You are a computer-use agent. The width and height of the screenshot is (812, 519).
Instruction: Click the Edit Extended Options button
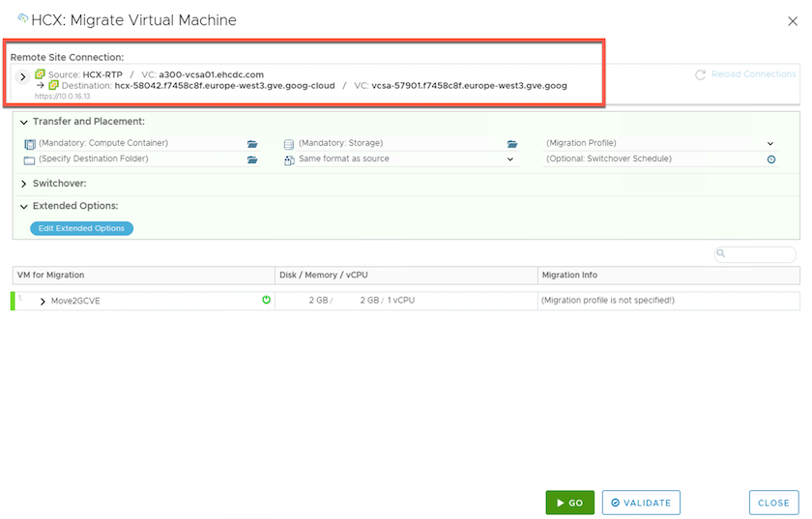pyautogui.click(x=82, y=228)
